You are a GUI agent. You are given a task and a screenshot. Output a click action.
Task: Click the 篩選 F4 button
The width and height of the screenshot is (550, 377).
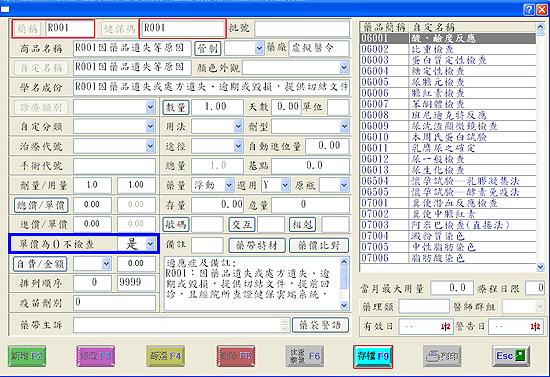coord(166,356)
